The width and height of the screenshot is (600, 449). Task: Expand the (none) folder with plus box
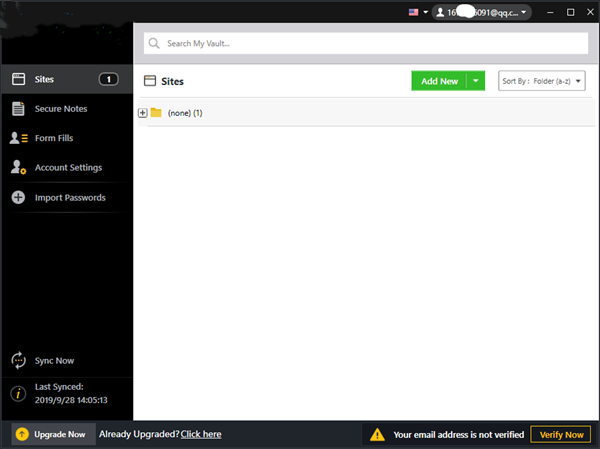pyautogui.click(x=142, y=113)
